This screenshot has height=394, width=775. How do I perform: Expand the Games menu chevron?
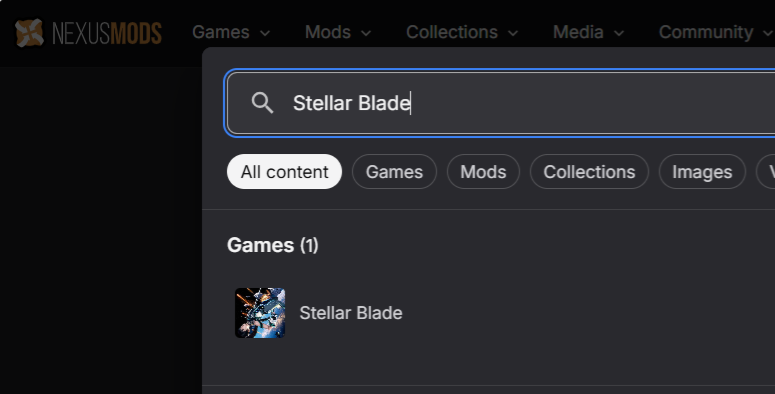[265, 33]
